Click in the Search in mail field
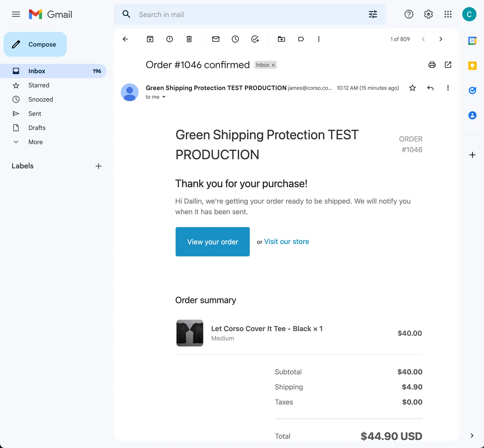Screen dimensions: 484x448 coord(250,14)
